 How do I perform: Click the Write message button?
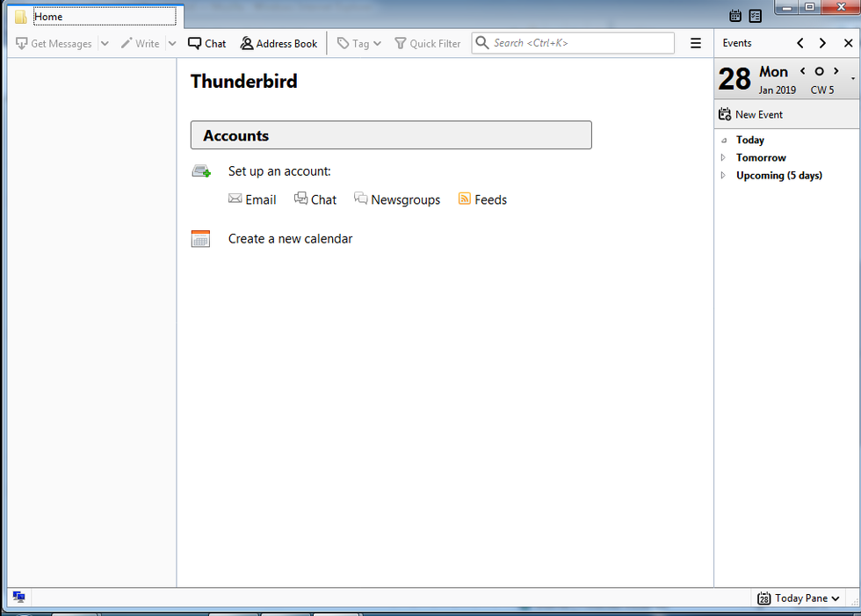pos(140,43)
